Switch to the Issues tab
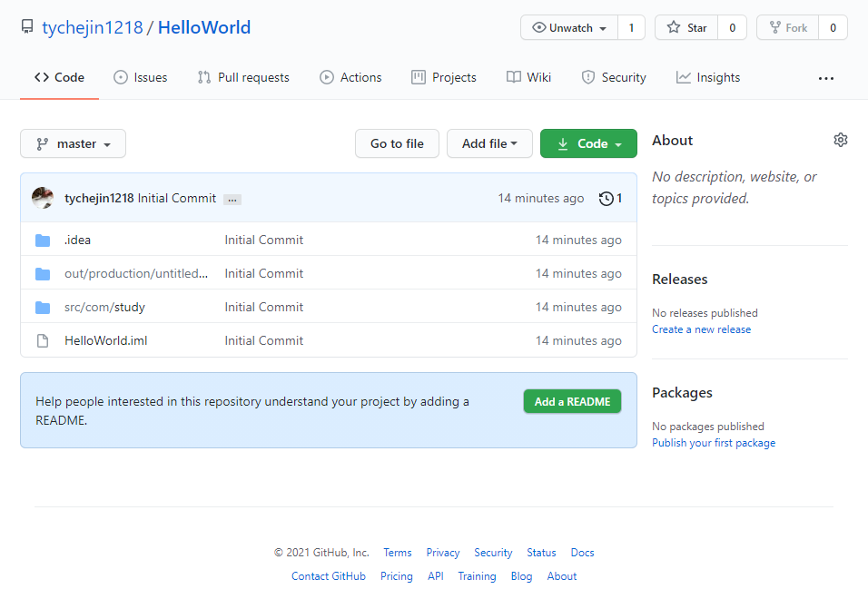The image size is (868, 589). [x=140, y=77]
